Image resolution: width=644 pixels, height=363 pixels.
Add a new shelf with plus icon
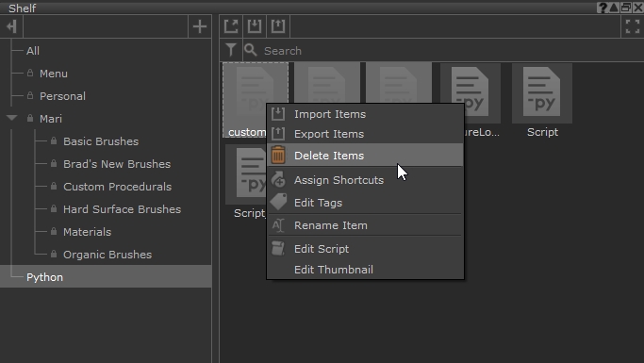(x=200, y=26)
